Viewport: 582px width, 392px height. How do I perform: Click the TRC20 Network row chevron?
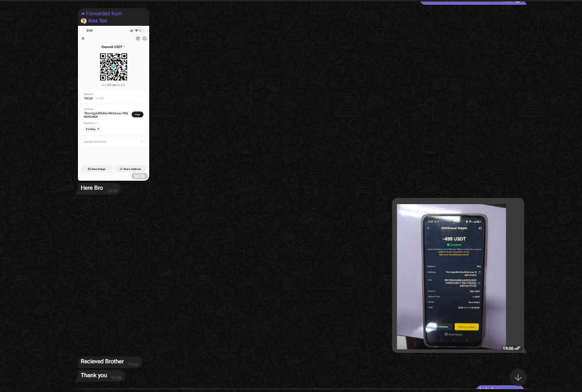tap(142, 97)
